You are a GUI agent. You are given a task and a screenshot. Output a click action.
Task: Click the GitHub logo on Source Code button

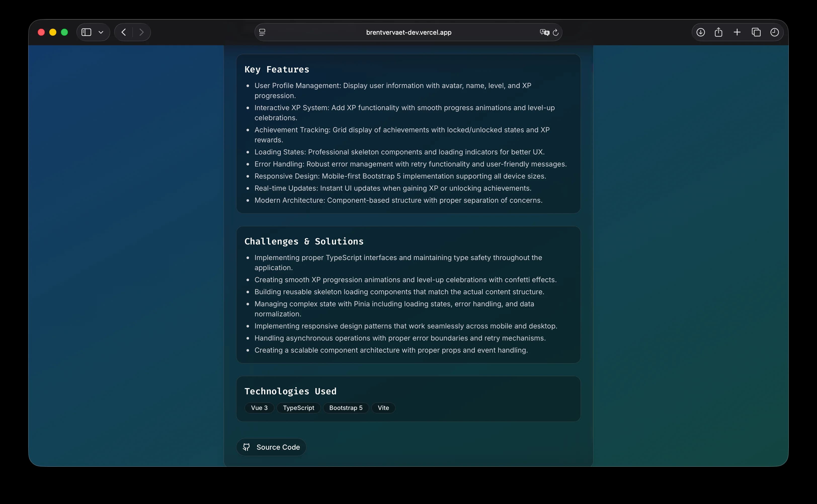[x=246, y=447]
